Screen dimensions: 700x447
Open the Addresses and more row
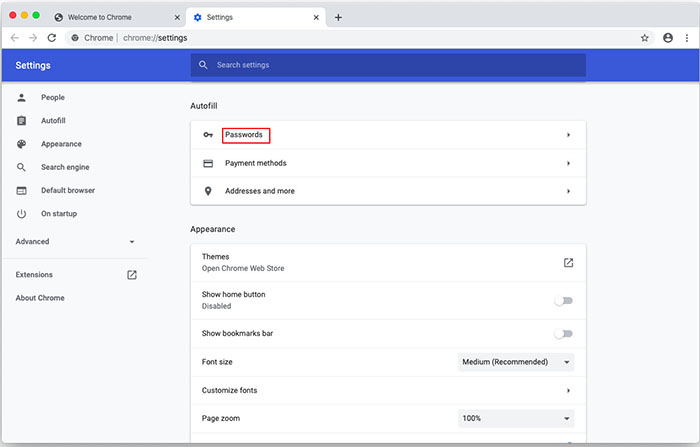pos(388,191)
